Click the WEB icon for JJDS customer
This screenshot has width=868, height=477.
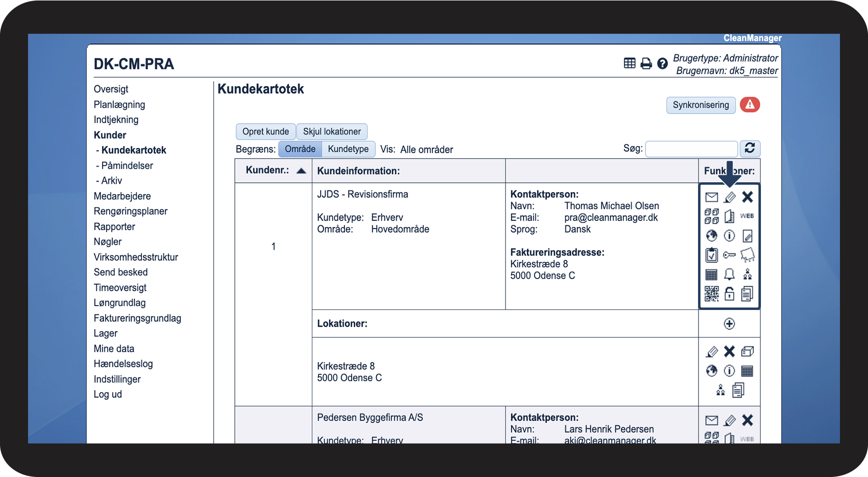click(747, 216)
